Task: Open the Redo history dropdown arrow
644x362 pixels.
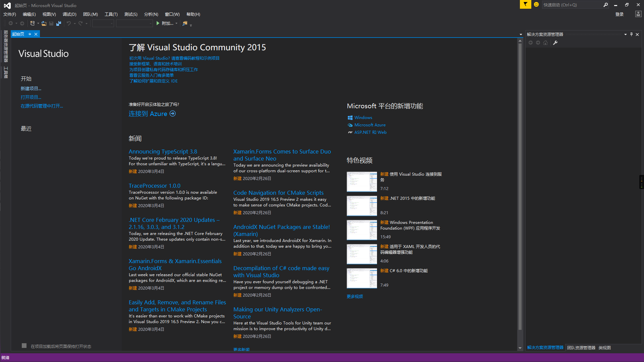Action: (x=87, y=23)
